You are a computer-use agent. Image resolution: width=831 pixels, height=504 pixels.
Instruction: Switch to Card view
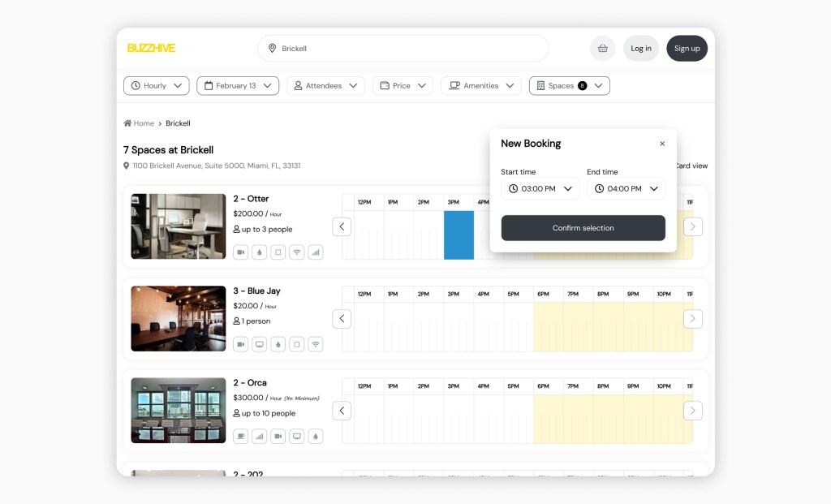[x=691, y=166]
